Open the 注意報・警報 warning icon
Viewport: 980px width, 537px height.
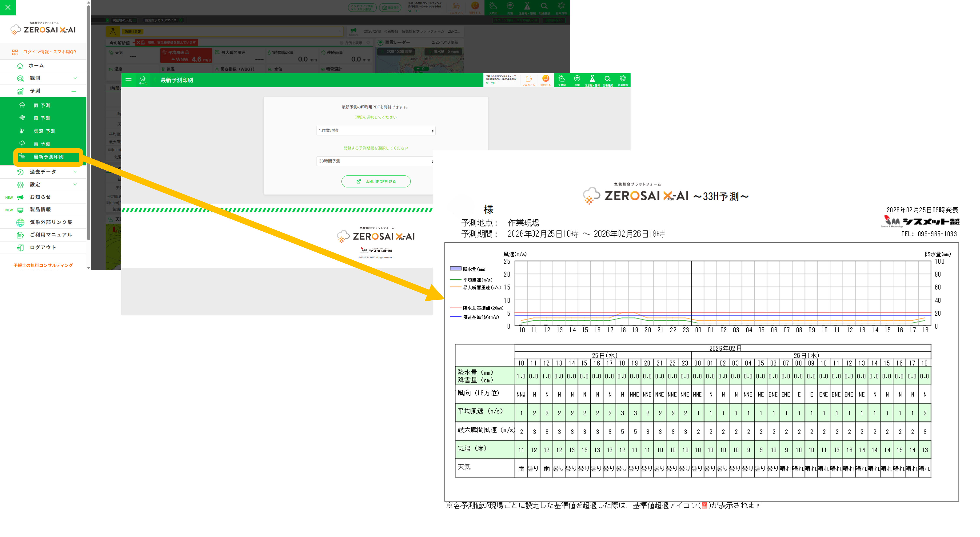592,80
